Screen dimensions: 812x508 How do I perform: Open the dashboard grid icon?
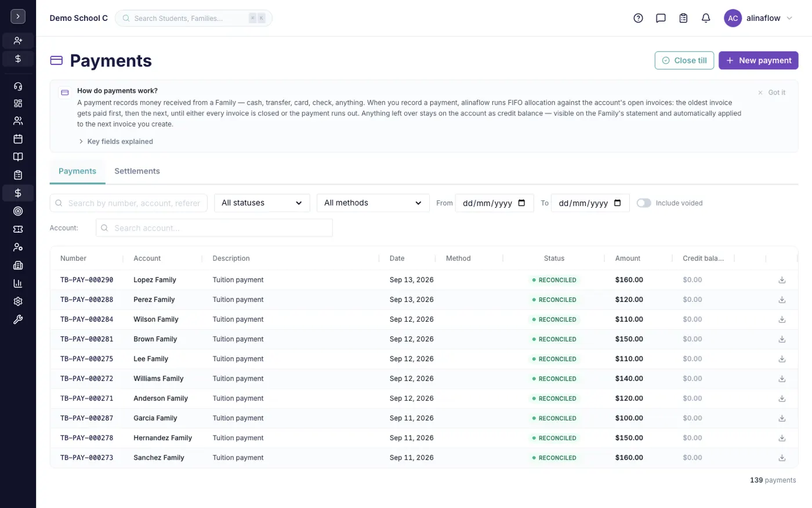(x=18, y=103)
